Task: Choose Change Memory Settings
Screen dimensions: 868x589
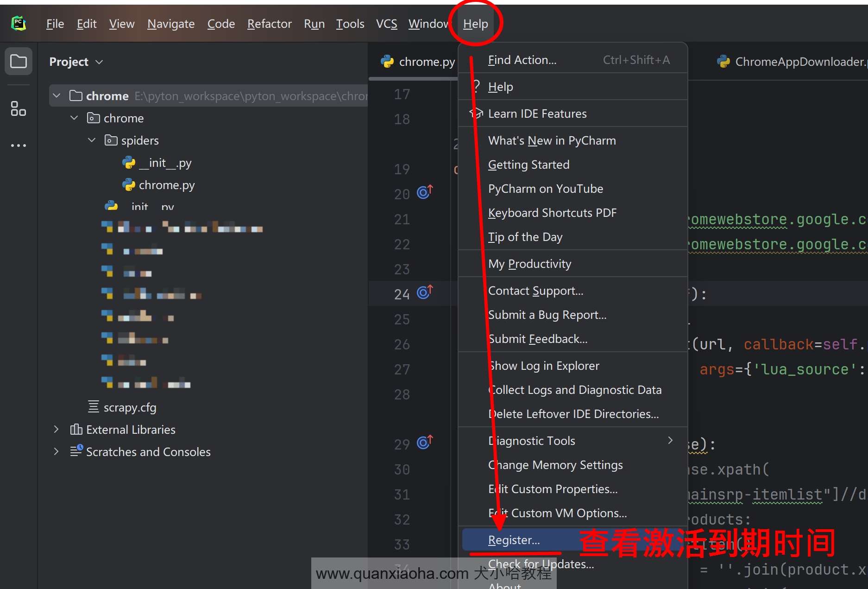Action: pos(573,465)
